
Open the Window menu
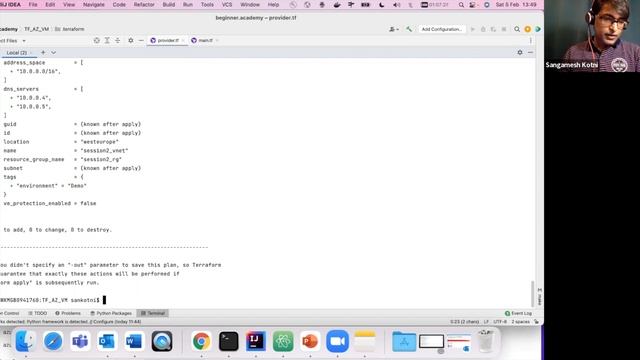point(250,4)
